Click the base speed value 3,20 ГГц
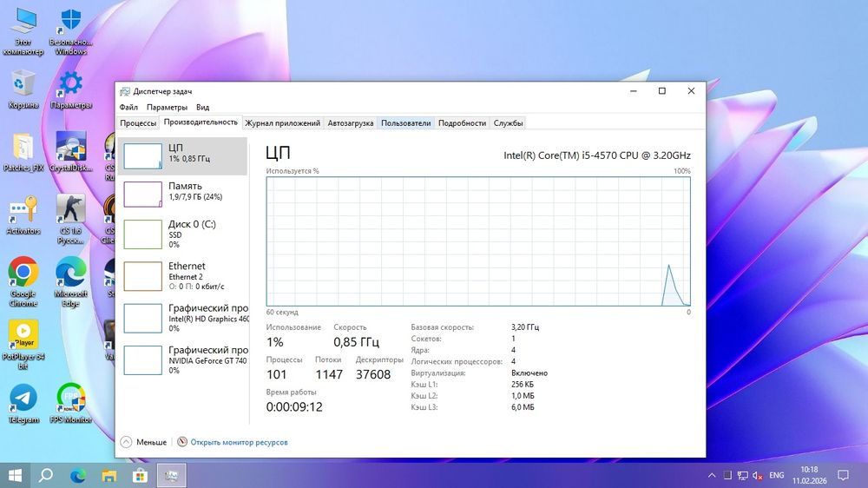Image resolution: width=868 pixels, height=488 pixels. (x=525, y=326)
